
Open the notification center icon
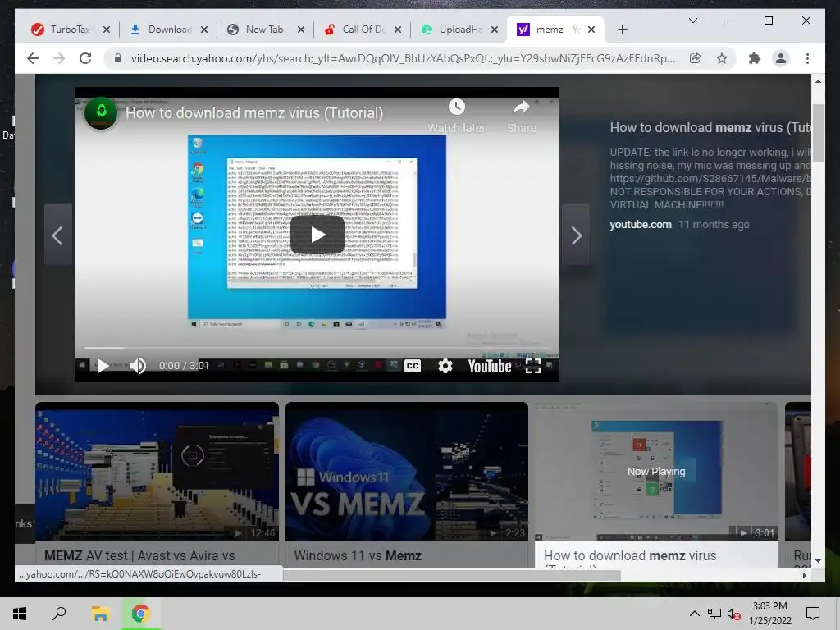pos(813,614)
